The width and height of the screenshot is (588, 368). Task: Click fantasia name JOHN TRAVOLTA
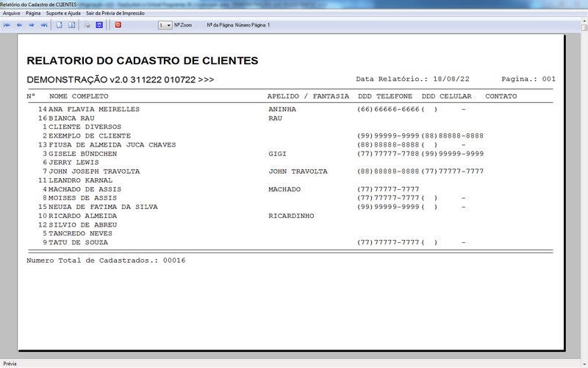298,171
